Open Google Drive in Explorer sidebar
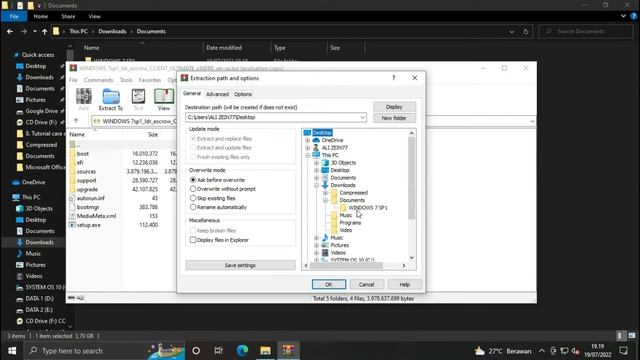Screen dimensions: 640x360 point(42,111)
